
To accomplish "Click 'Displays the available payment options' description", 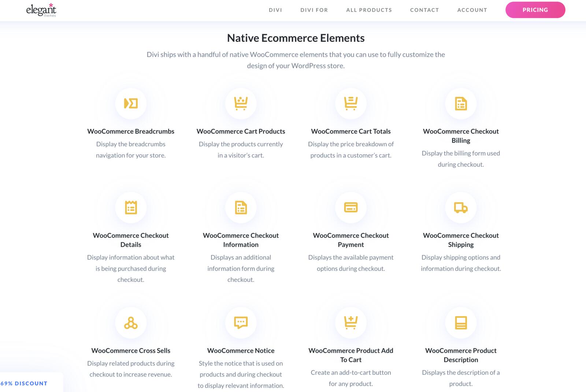I will click(351, 263).
